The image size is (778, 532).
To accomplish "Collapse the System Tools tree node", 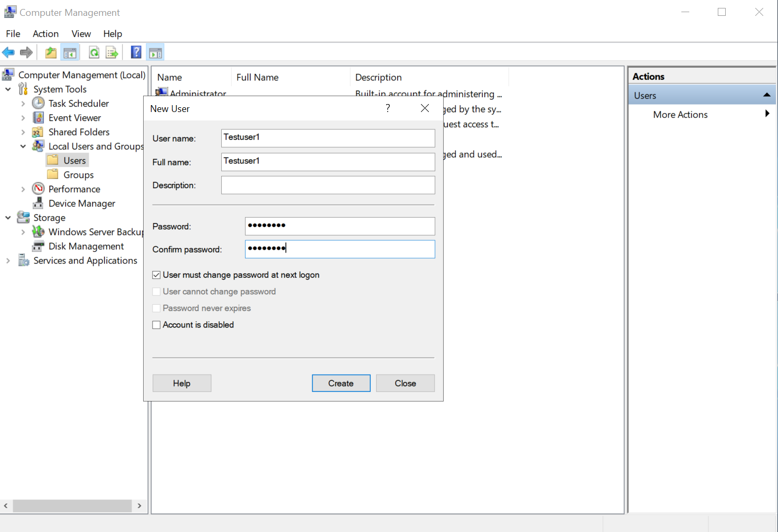I will pyautogui.click(x=8, y=89).
